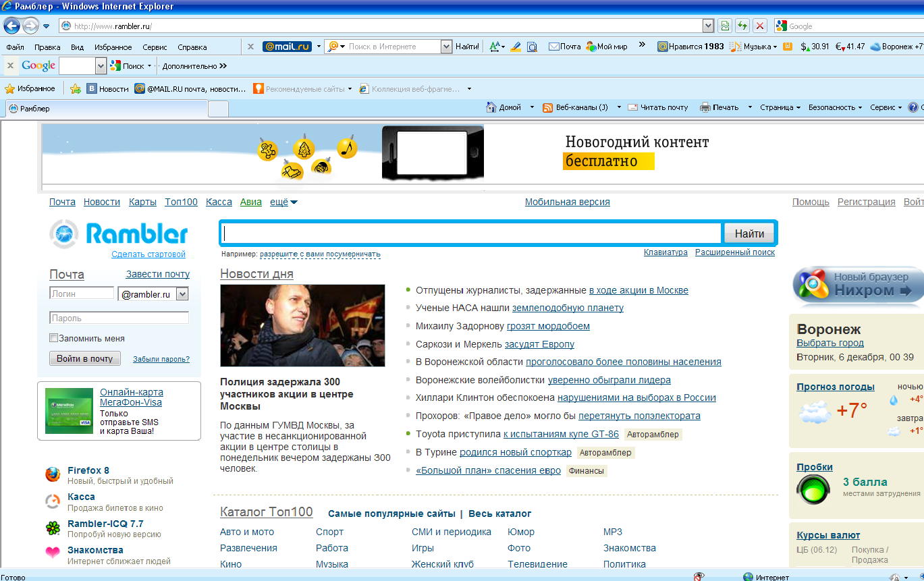
Task: Open Почта from the Mail.ru toolbar
Action: (565, 47)
